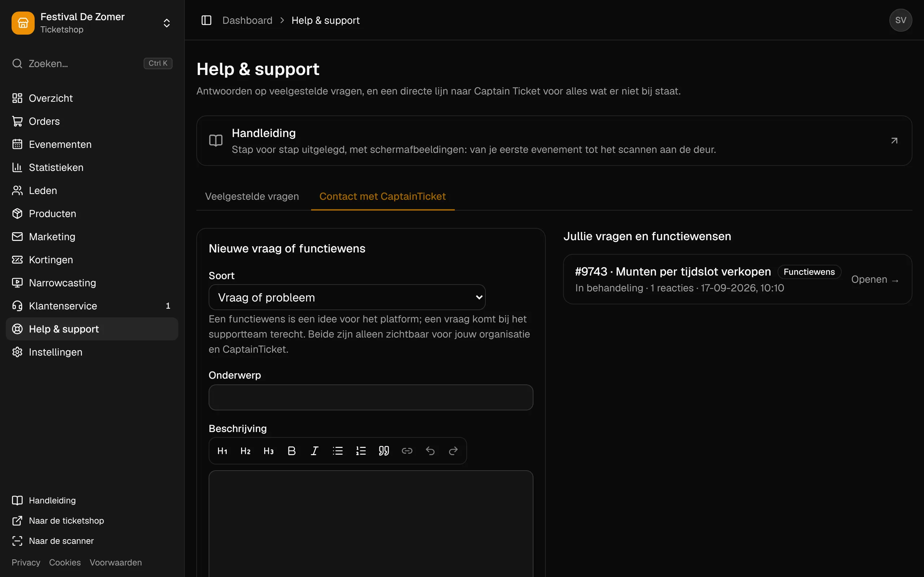Viewport: 924px width, 577px height.
Task: Insert a numbered list
Action: click(x=361, y=451)
